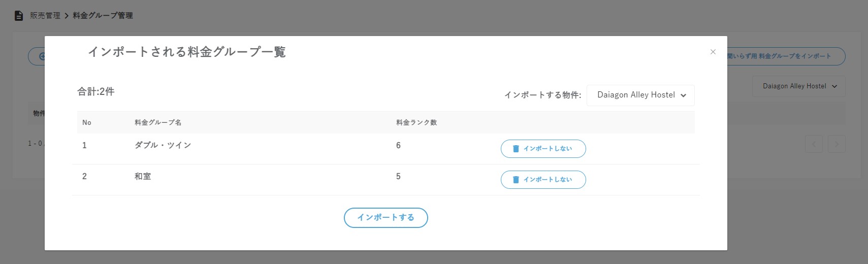Screen dimensions: 868x264
Task: Expand the background Daiagon Alley Hostel selector
Action: click(798, 86)
